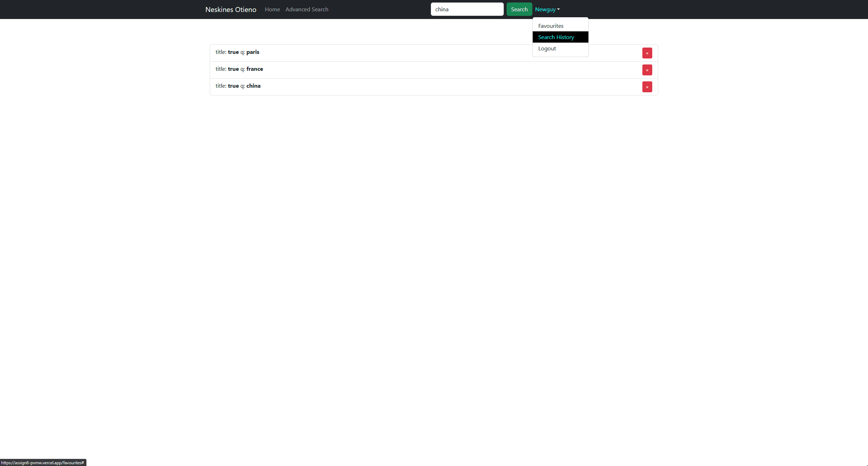
Task: Select Favourites from the user menu
Action: tap(550, 26)
